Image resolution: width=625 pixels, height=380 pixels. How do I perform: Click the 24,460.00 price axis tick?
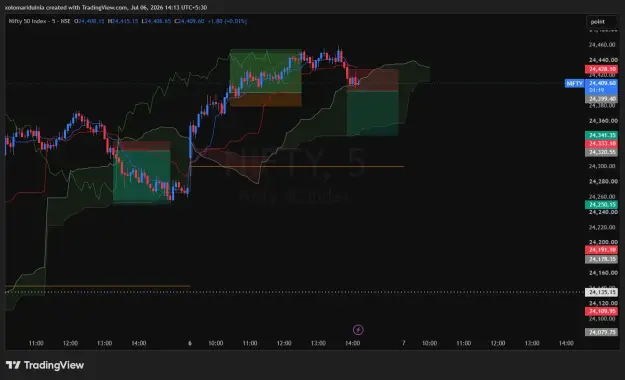point(603,45)
